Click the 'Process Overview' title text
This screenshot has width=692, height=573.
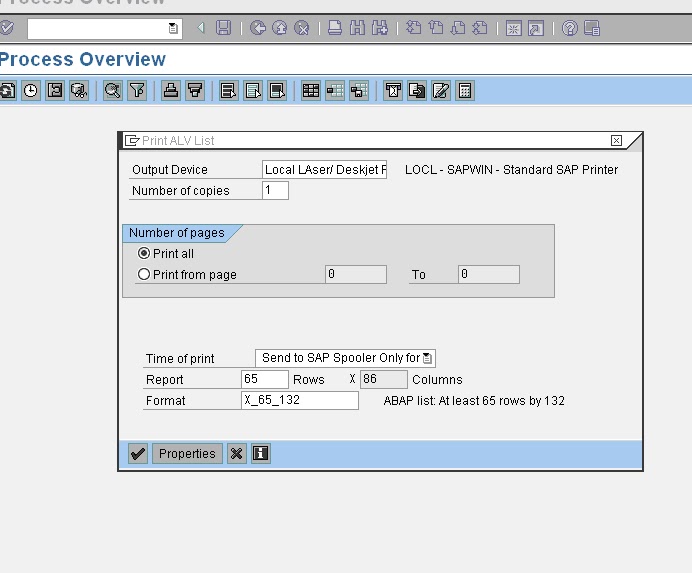83,59
